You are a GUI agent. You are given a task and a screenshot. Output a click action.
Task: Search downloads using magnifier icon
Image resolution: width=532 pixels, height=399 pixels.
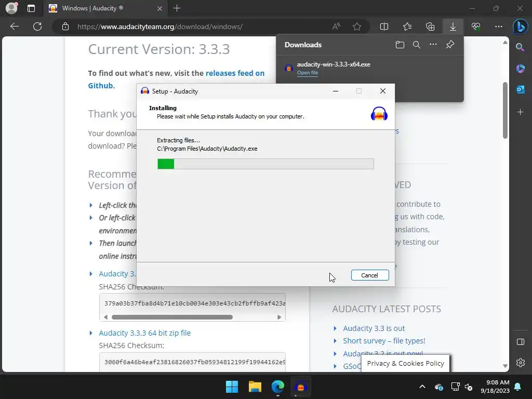point(417,45)
